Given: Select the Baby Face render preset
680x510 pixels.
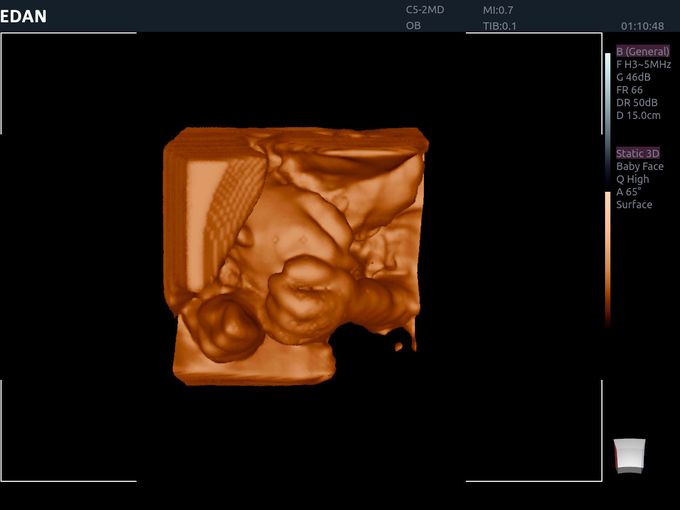Looking at the screenshot, I should coord(640,166).
